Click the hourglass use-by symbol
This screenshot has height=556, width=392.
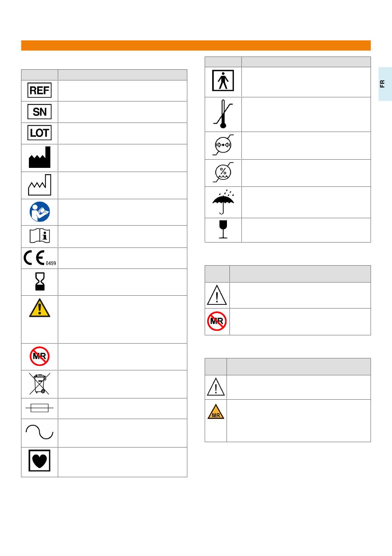click(40, 282)
